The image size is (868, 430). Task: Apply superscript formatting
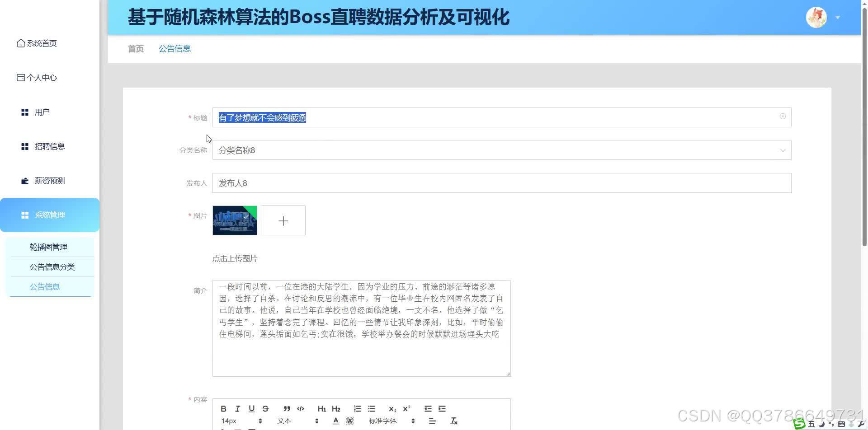406,409
